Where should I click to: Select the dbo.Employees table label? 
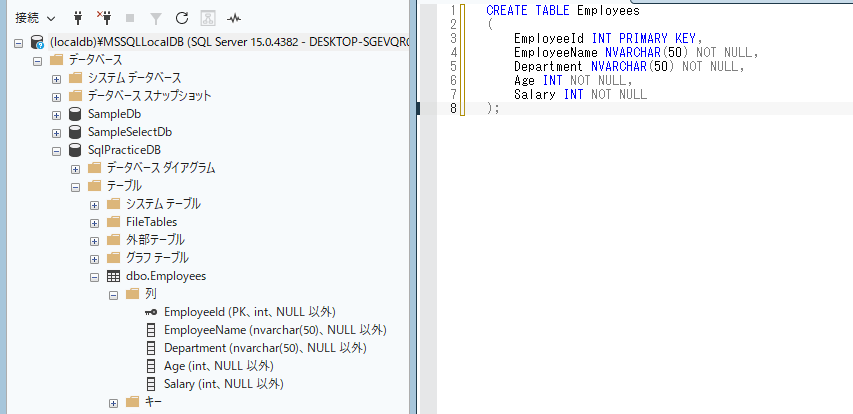pos(166,276)
